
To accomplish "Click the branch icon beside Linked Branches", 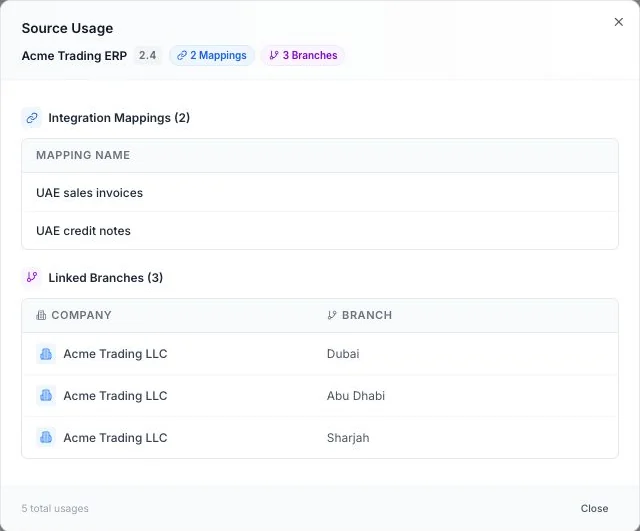I will pyautogui.click(x=32, y=278).
